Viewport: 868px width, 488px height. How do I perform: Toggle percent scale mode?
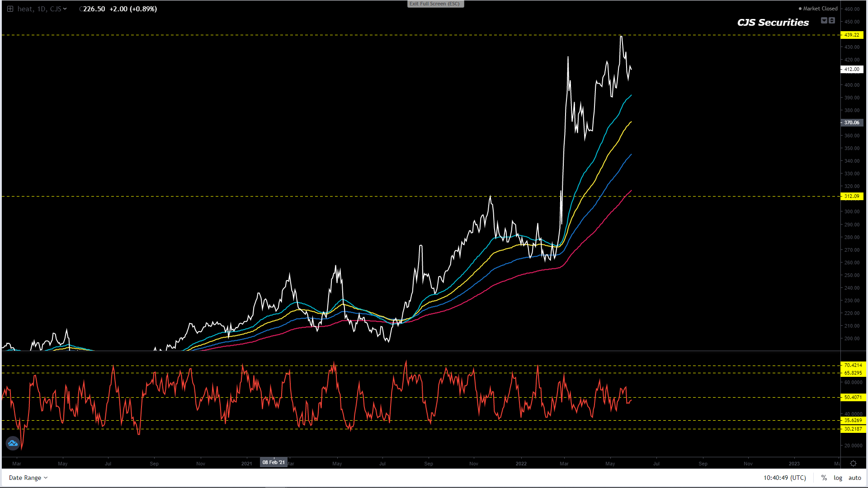click(x=824, y=478)
